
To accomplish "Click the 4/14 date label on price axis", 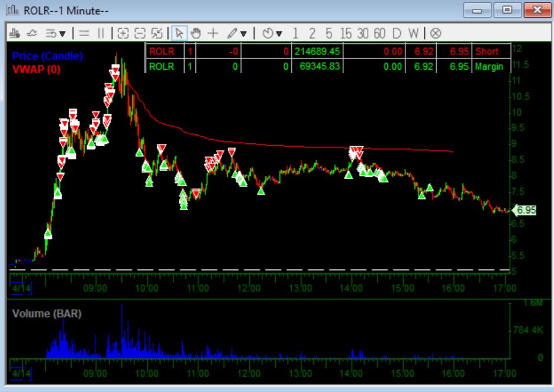I will click(x=21, y=288).
